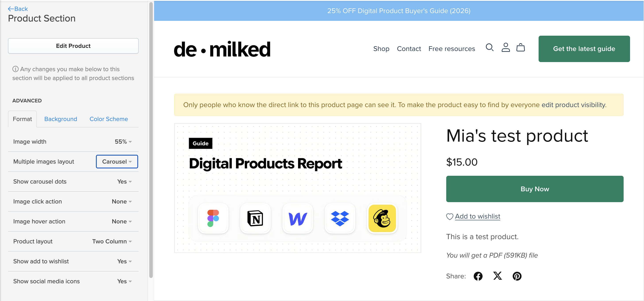Click the Mia's test product title
Screen dimensions: 644x301
517,136
